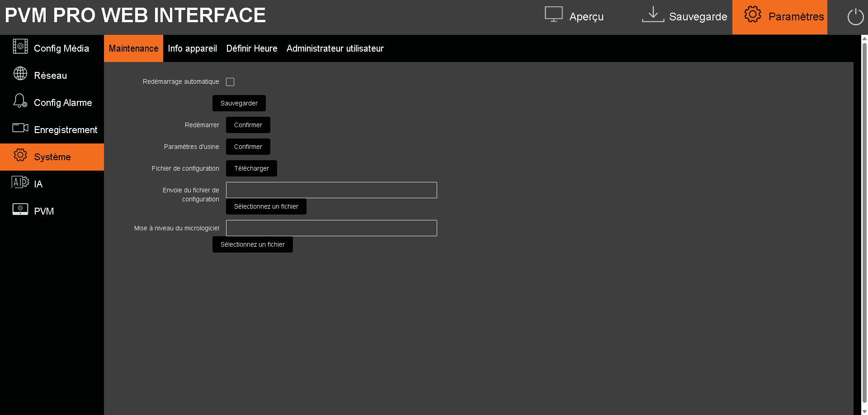Click the Réseau globe icon

click(x=20, y=73)
